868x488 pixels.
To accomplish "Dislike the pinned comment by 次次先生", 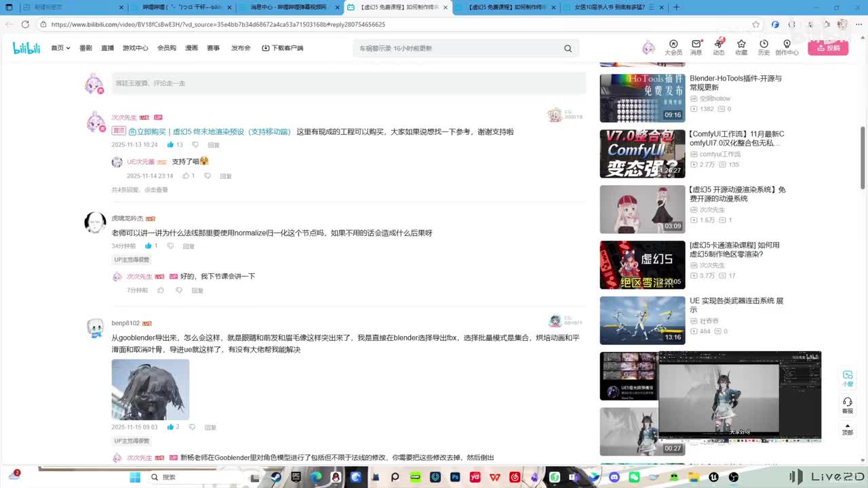I will click(x=195, y=144).
